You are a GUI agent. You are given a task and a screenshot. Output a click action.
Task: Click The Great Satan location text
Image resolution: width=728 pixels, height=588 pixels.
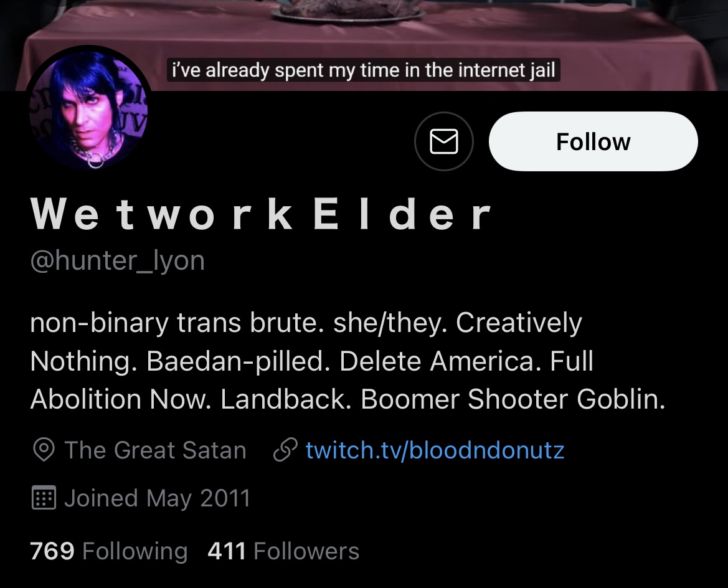(x=156, y=450)
